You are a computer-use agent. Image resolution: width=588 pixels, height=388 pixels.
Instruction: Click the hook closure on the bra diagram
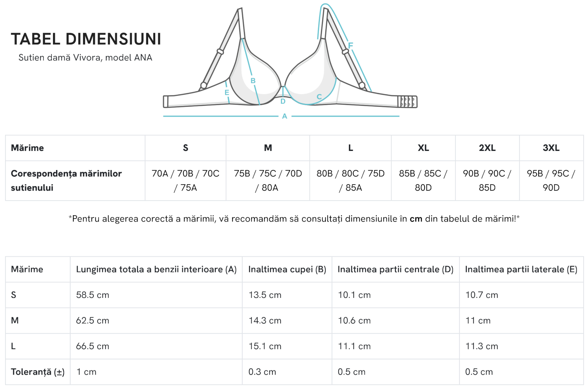[x=408, y=102]
